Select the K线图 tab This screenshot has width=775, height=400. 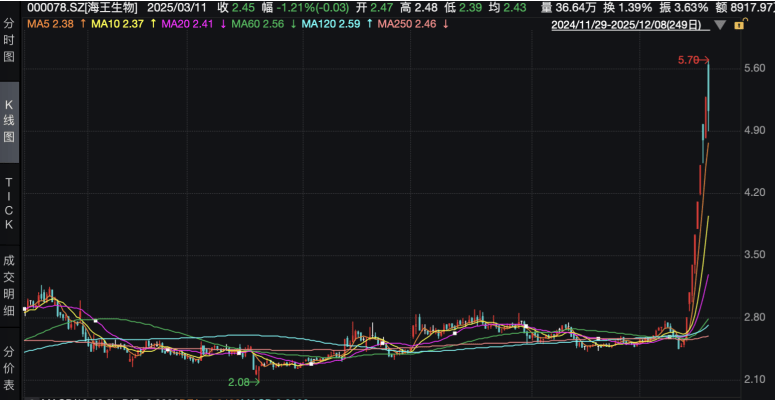click(x=9, y=121)
